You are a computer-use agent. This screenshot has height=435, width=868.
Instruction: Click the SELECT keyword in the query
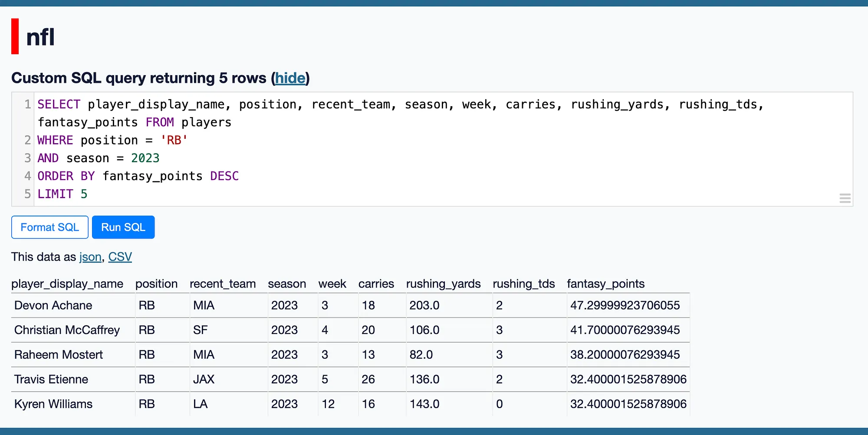coord(59,105)
